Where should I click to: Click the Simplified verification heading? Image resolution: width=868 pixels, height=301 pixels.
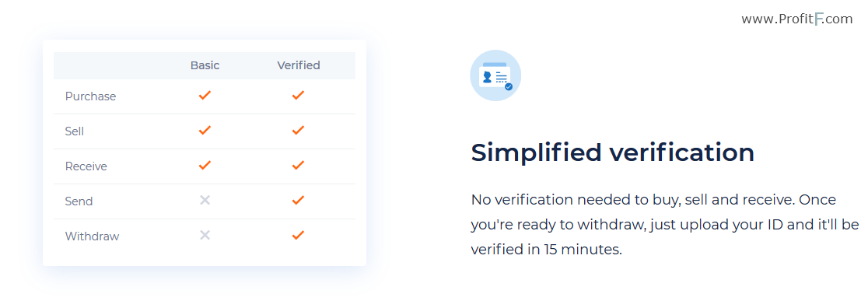(x=612, y=152)
